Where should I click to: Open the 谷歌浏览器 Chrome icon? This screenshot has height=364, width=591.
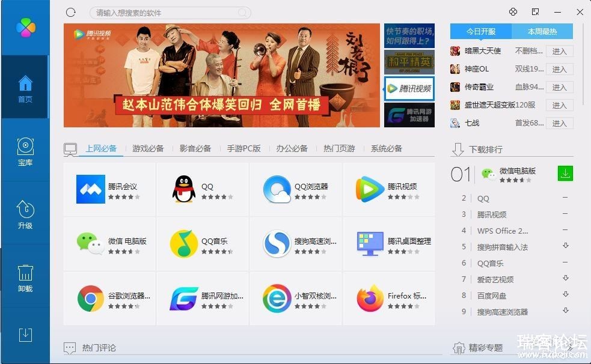pyautogui.click(x=90, y=299)
